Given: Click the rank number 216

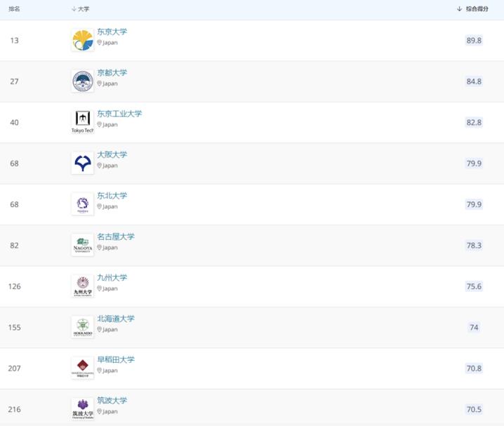Looking at the screenshot, I should coord(15,409).
